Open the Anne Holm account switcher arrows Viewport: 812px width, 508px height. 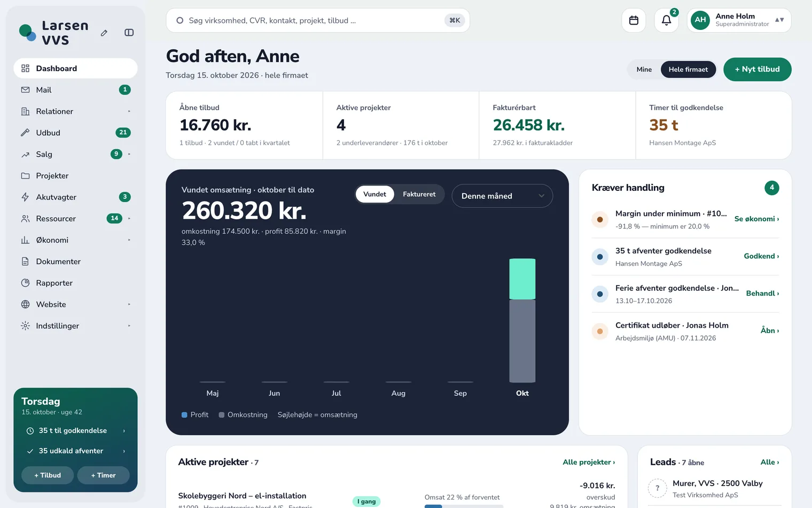[779, 20]
